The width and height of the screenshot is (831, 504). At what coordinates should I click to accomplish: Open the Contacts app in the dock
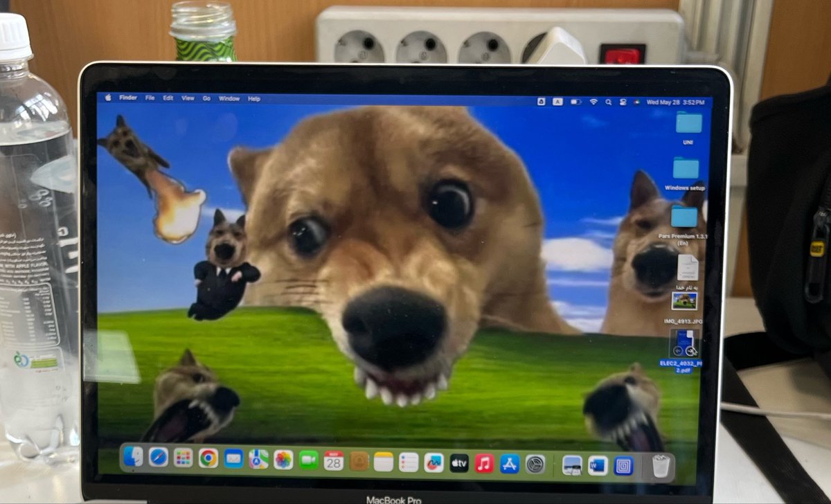tap(359, 461)
